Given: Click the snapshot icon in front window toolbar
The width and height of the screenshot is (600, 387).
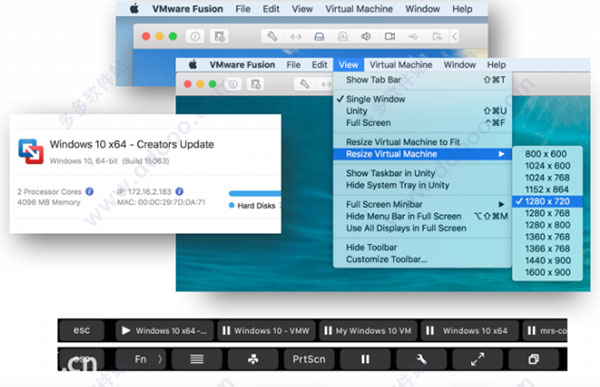Looking at the screenshot, I should pyautogui.click(x=256, y=84).
